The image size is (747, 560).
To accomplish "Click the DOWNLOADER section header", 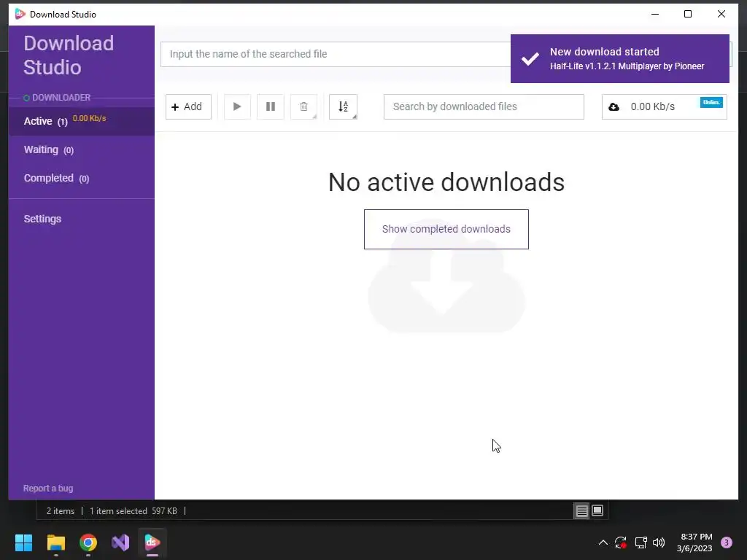I will point(61,98).
